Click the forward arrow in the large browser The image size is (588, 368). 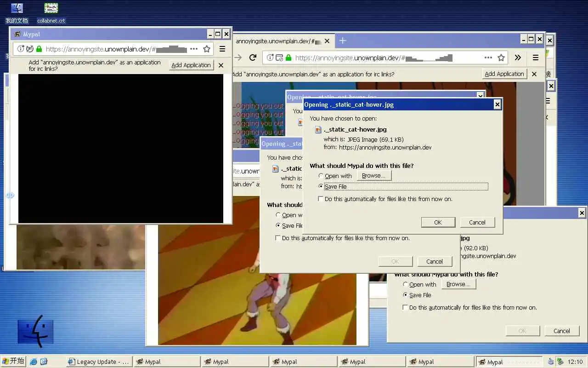[238, 57]
